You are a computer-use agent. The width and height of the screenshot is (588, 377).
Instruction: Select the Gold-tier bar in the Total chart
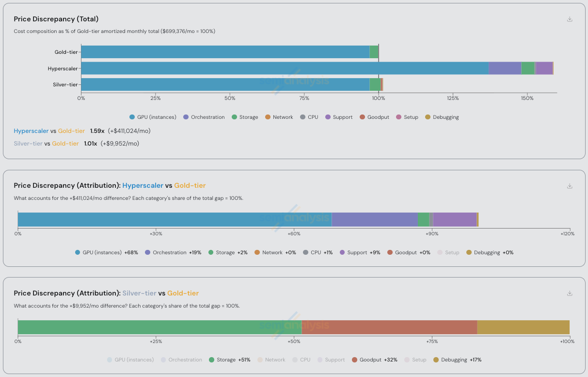point(218,51)
